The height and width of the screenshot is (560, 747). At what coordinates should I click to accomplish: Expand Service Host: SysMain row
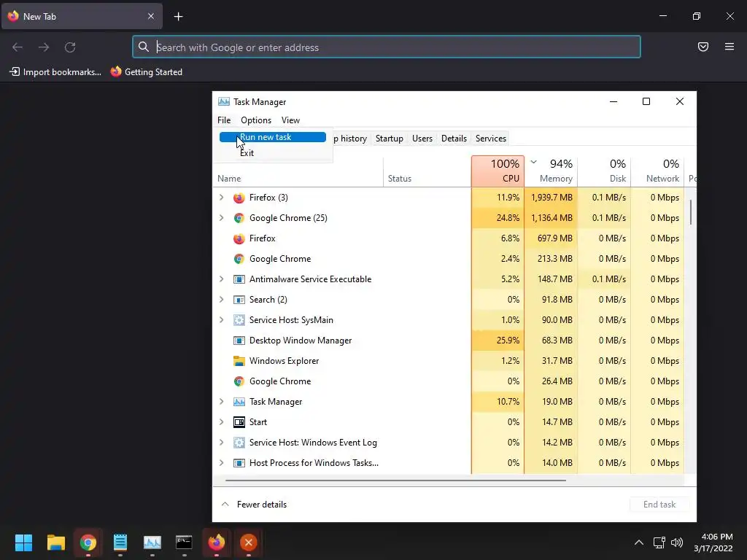(x=222, y=320)
